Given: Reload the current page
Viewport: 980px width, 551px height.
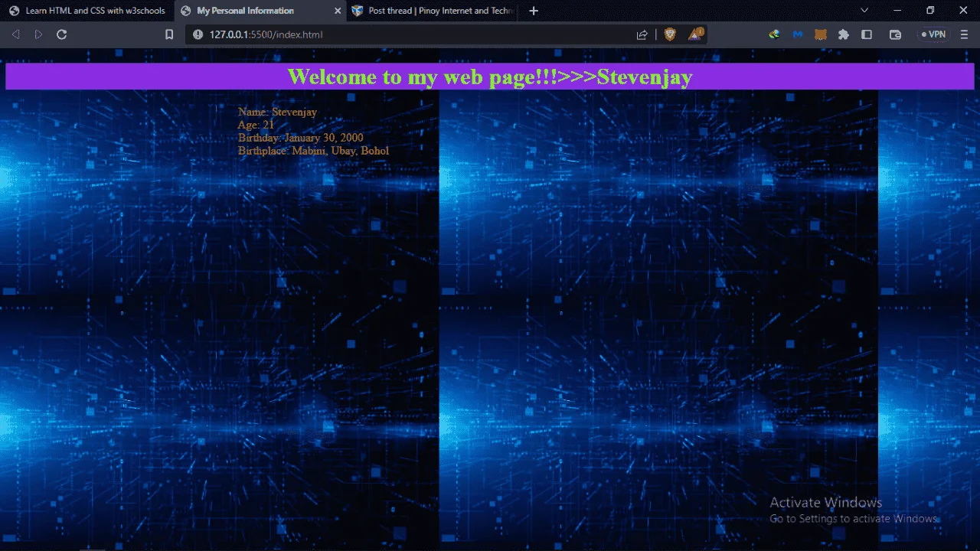Looking at the screenshot, I should [x=62, y=34].
